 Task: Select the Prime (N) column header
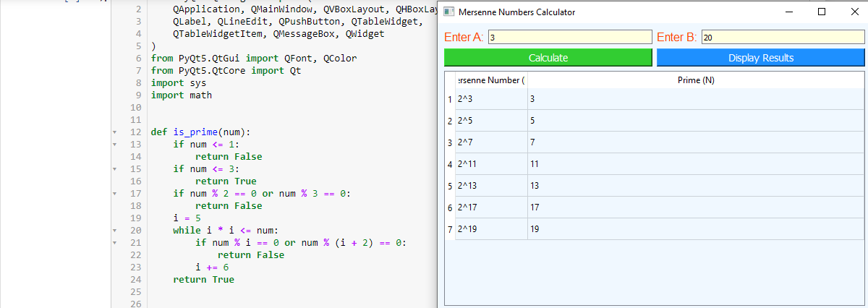click(x=696, y=80)
